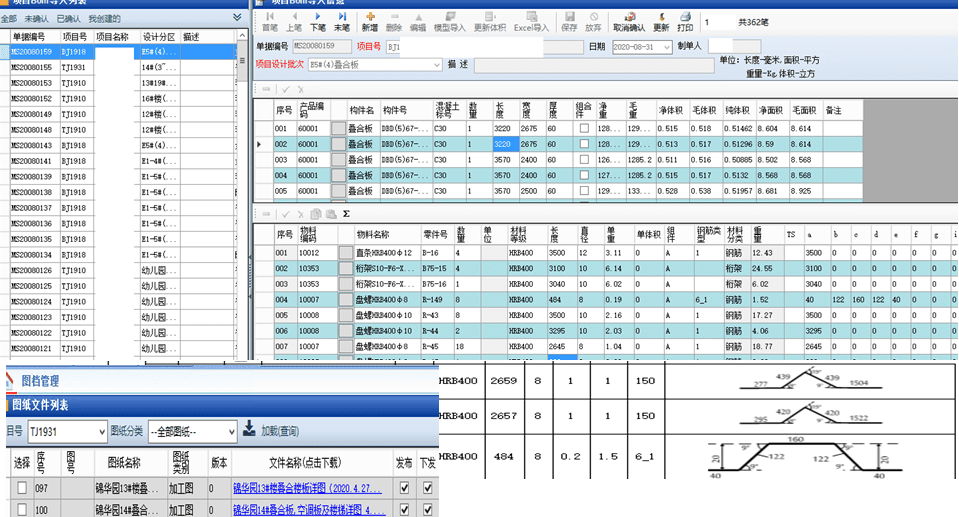This screenshot has width=959, height=517.
Task: Click the Σ sum icon in materials toolbar
Action: click(x=346, y=214)
